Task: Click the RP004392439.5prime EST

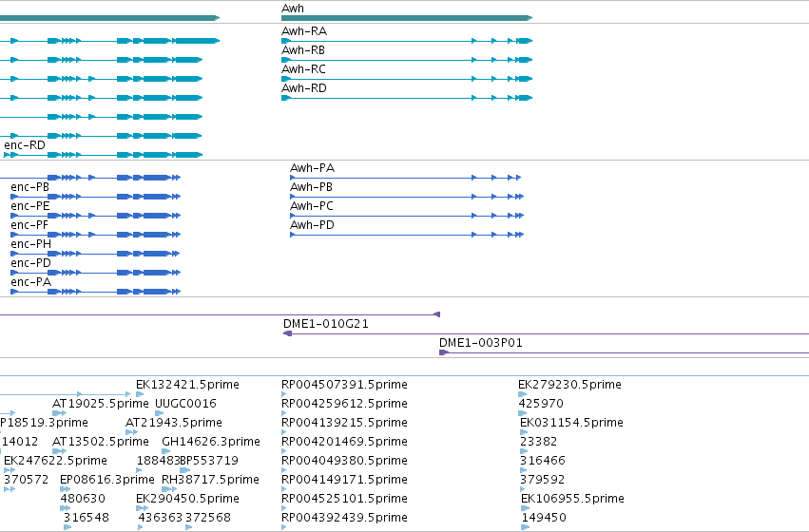Action: (345, 518)
